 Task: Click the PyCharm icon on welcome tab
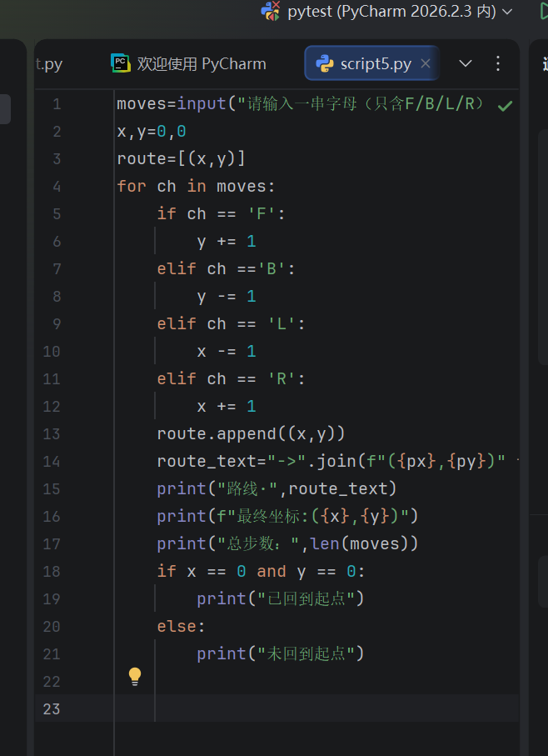pyautogui.click(x=121, y=63)
